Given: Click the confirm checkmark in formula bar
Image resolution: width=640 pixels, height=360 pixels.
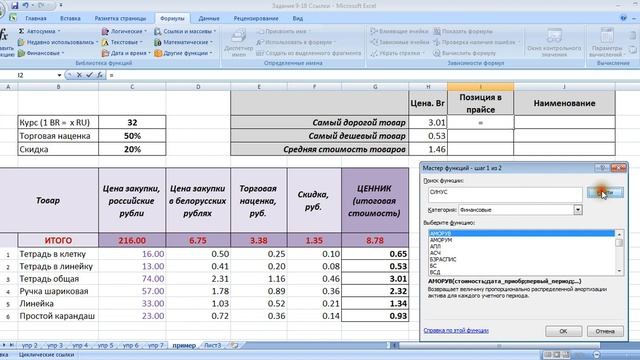Looking at the screenshot, I should [x=89, y=75].
